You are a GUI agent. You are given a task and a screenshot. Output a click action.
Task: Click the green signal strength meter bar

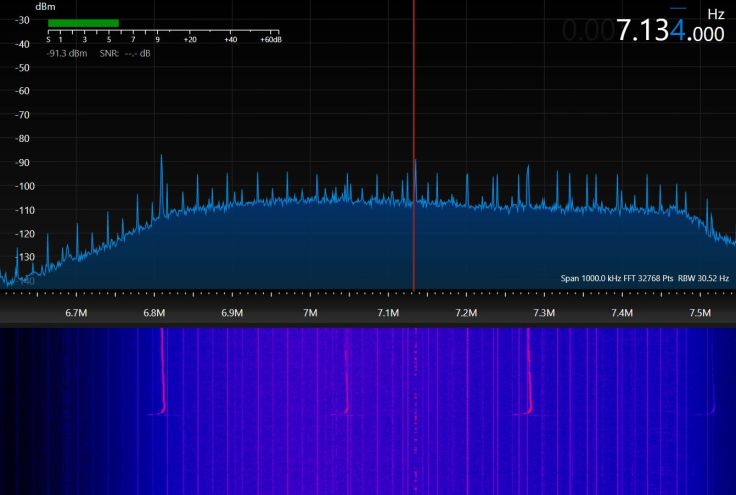pyautogui.click(x=83, y=22)
